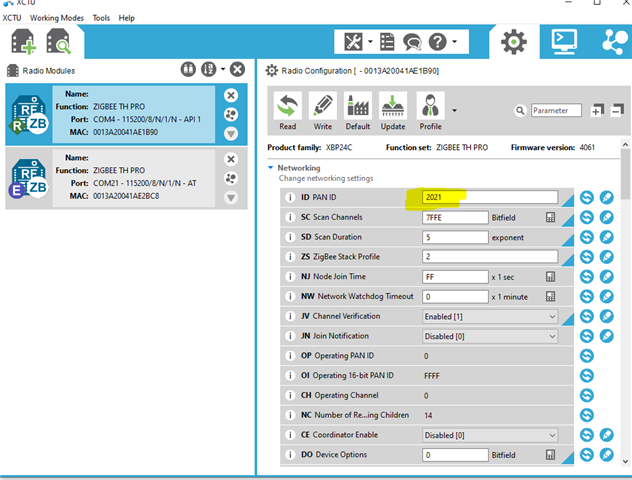The width and height of the screenshot is (632, 480).
Task: Click the SC Scan Channels input field
Action: click(455, 217)
